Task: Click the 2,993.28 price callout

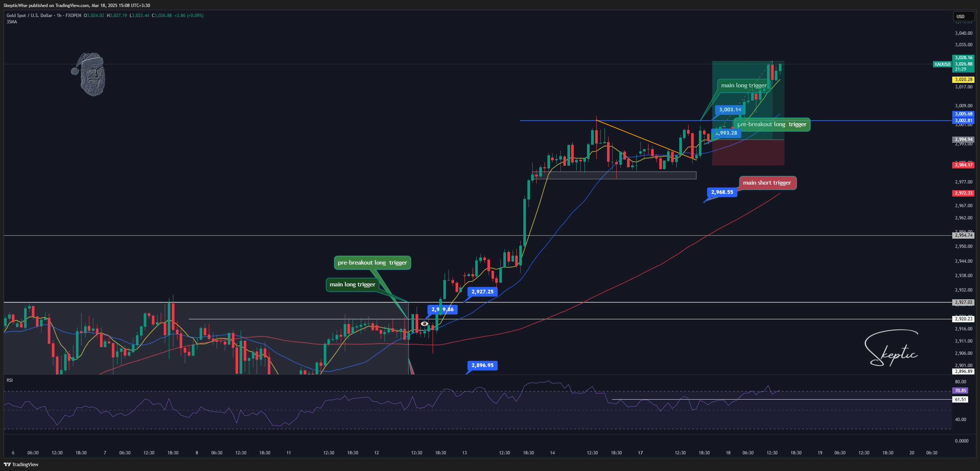Action: click(x=726, y=133)
